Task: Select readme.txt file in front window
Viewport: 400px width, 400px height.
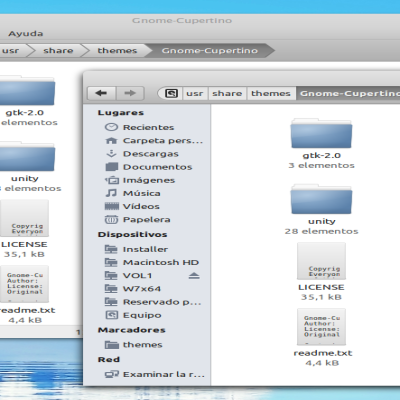Action: [321, 327]
